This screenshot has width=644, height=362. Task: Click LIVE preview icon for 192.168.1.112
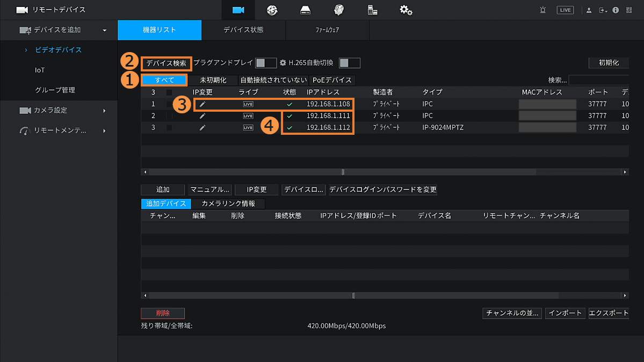point(248,128)
